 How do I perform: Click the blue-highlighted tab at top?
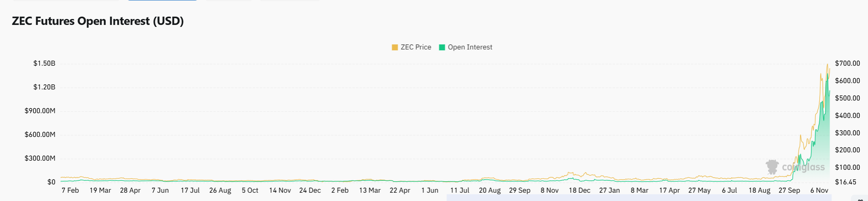click(162, 0)
